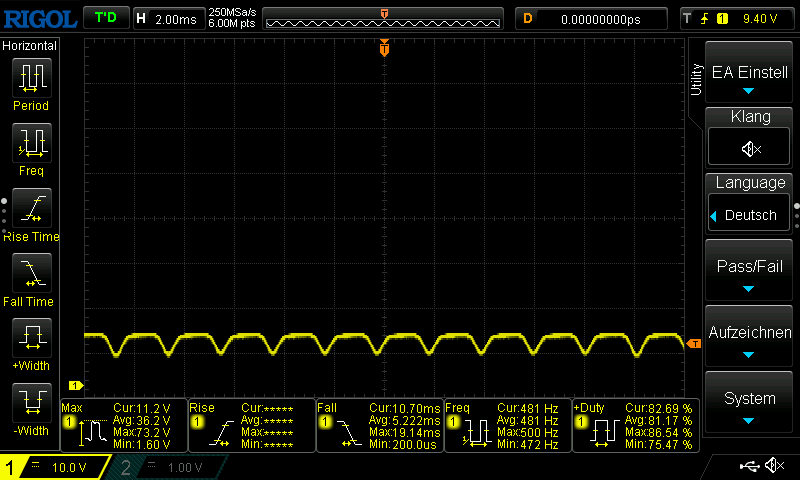Click the Max Min:1.60 V reading

pos(142,444)
